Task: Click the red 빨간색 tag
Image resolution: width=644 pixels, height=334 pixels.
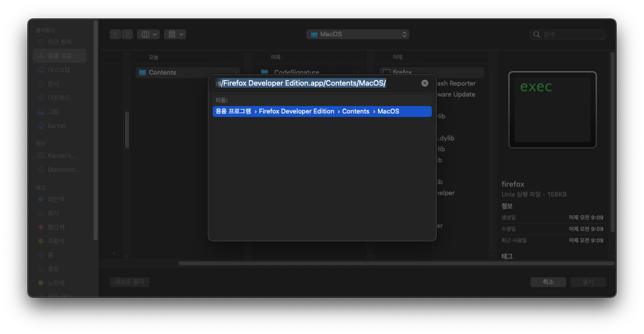Action: tap(60, 227)
